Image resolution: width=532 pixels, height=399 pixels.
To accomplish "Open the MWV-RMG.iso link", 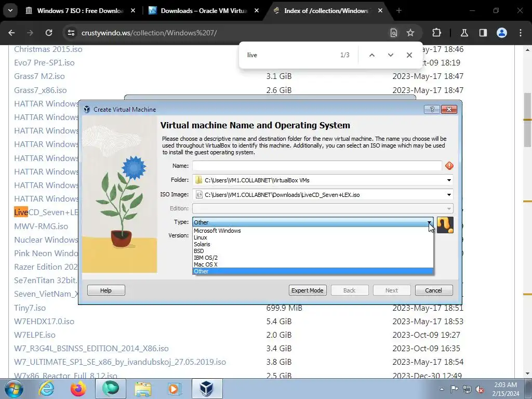I will (x=41, y=227).
